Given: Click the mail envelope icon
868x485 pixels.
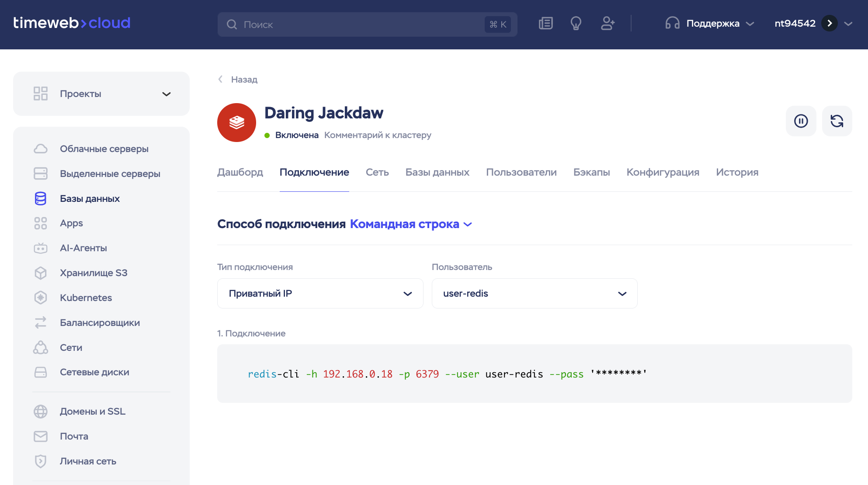Looking at the screenshot, I should [x=41, y=436].
